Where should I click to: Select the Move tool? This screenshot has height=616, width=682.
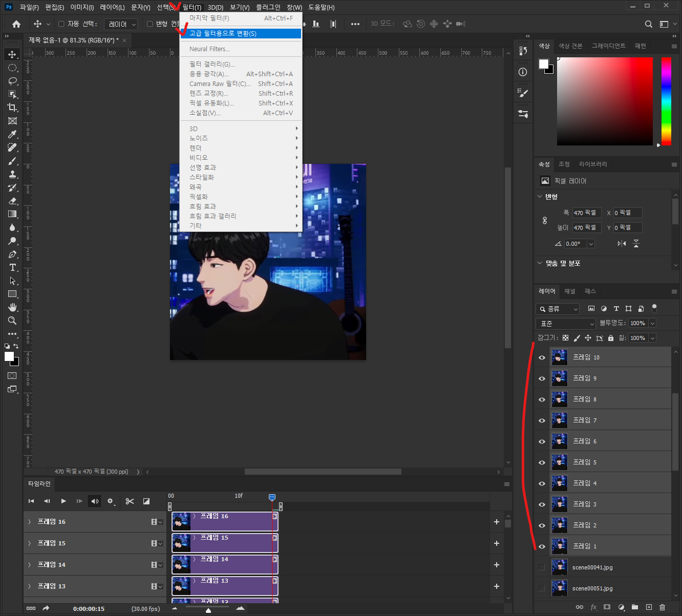[12, 54]
